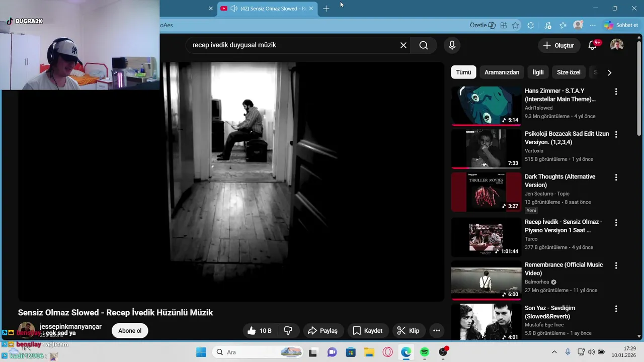The height and width of the screenshot is (362, 644).
Task: Open Edge browser profile icon
Action: (578, 25)
